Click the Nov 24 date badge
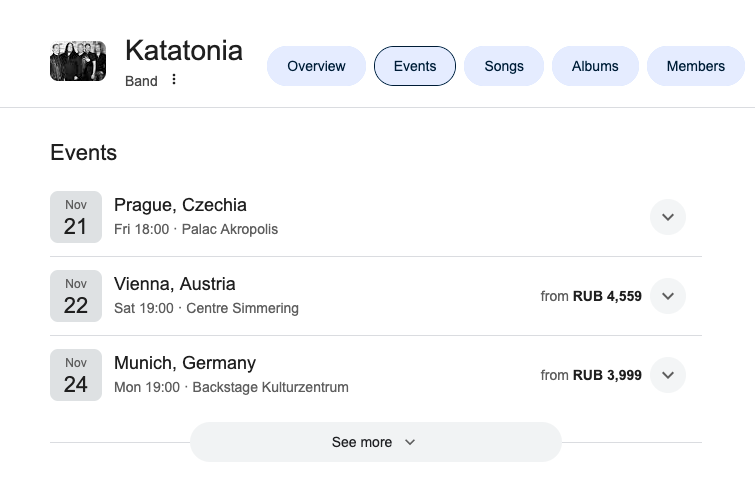The height and width of the screenshot is (482, 755). pyautogui.click(x=76, y=375)
